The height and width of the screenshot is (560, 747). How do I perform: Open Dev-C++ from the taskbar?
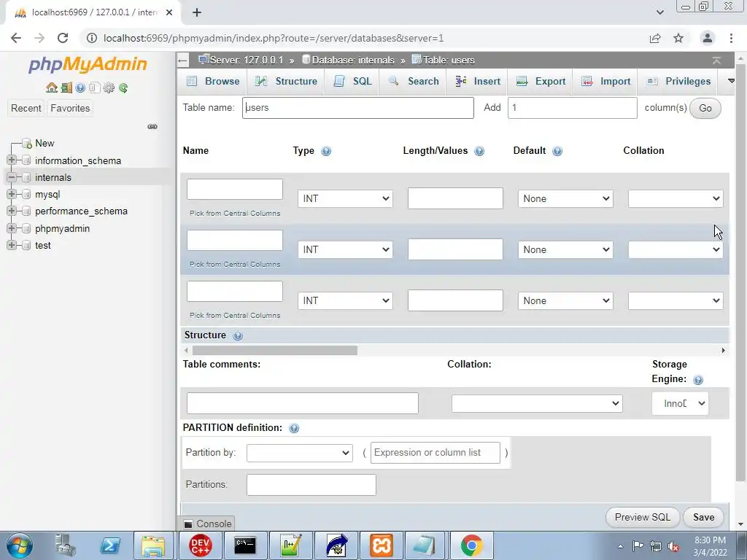tap(200, 545)
